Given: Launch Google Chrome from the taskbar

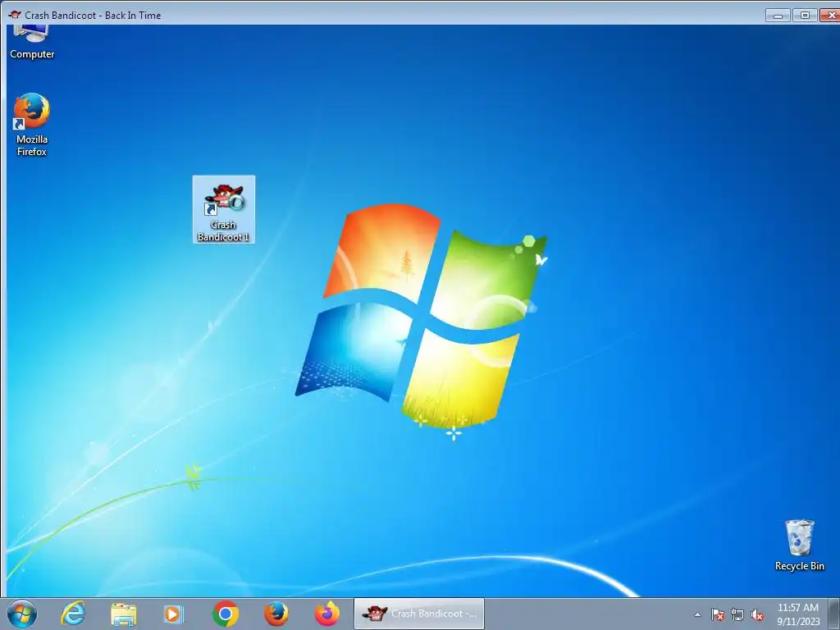Looking at the screenshot, I should pyautogui.click(x=226, y=614).
